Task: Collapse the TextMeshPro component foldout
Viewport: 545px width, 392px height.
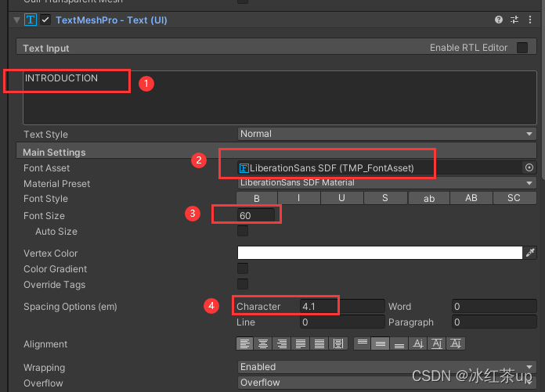Action: coord(16,20)
